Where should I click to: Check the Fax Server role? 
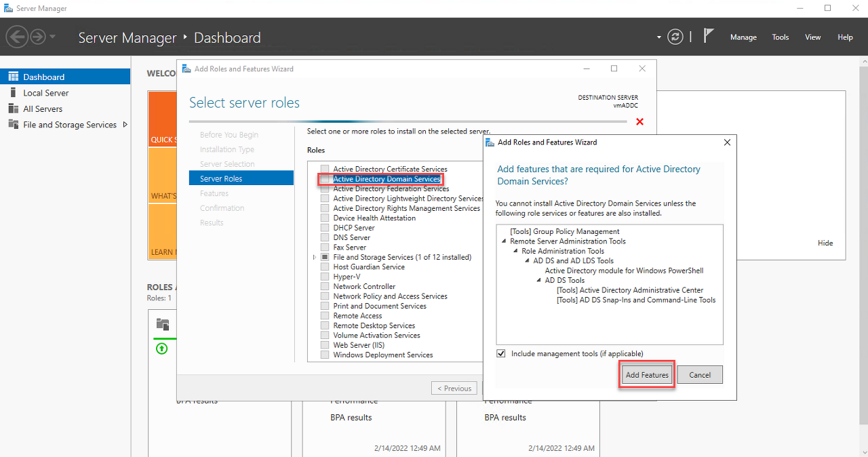pyautogui.click(x=325, y=247)
